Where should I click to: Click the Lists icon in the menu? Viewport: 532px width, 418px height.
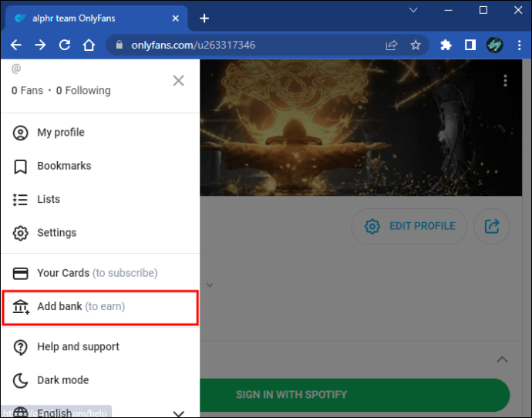click(x=20, y=200)
